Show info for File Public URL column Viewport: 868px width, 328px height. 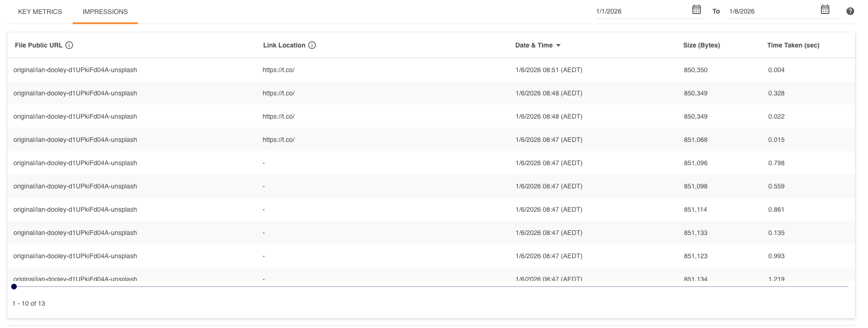[69, 45]
